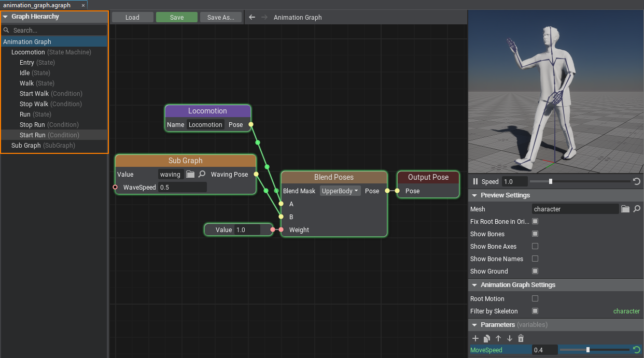This screenshot has height=358, width=644.
Task: Toggle Fix Root Bone in Origin checkbox
Action: pos(535,221)
